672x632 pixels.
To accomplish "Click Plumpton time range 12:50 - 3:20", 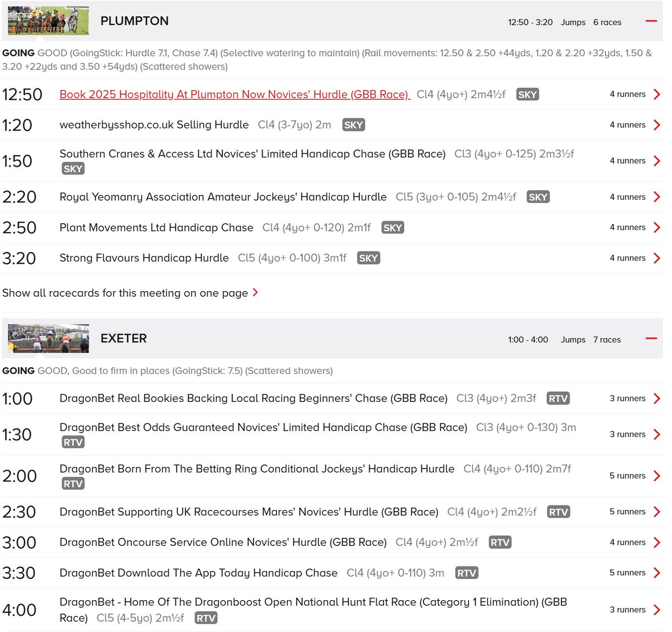I will 530,22.
